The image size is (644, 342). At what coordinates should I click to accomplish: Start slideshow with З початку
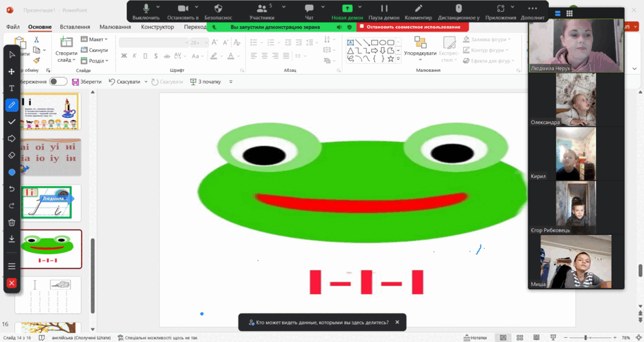tap(206, 82)
